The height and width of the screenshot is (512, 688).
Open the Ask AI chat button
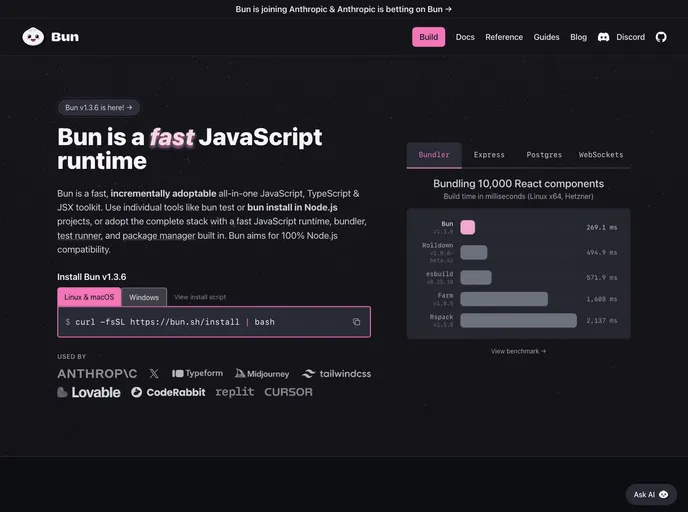pyautogui.click(x=651, y=494)
